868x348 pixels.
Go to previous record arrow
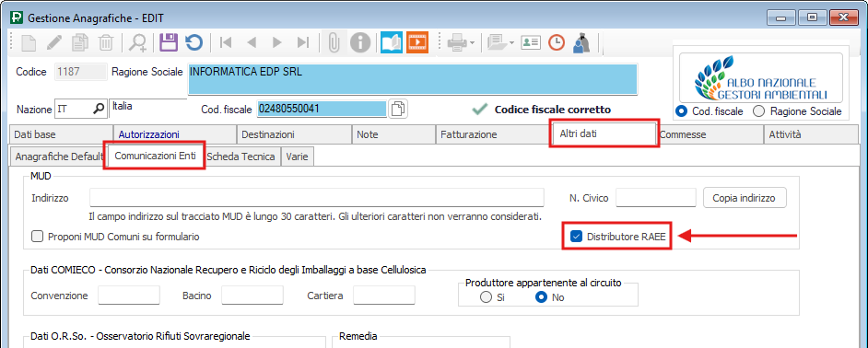click(x=252, y=42)
